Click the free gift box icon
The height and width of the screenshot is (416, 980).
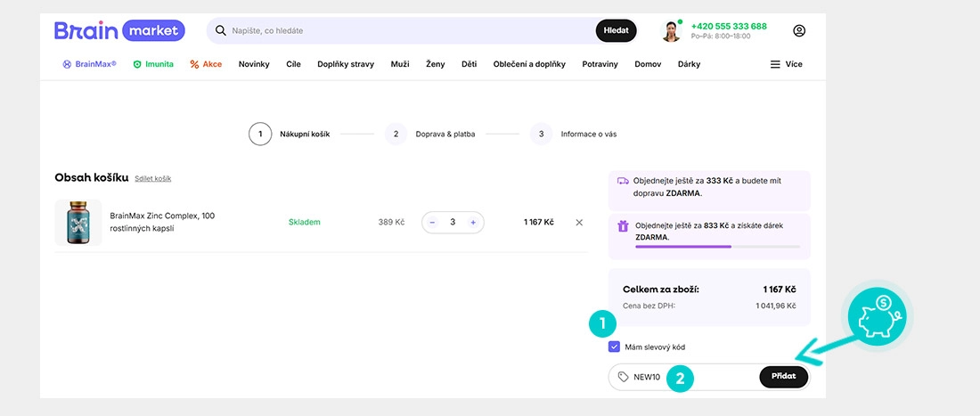pyautogui.click(x=623, y=226)
